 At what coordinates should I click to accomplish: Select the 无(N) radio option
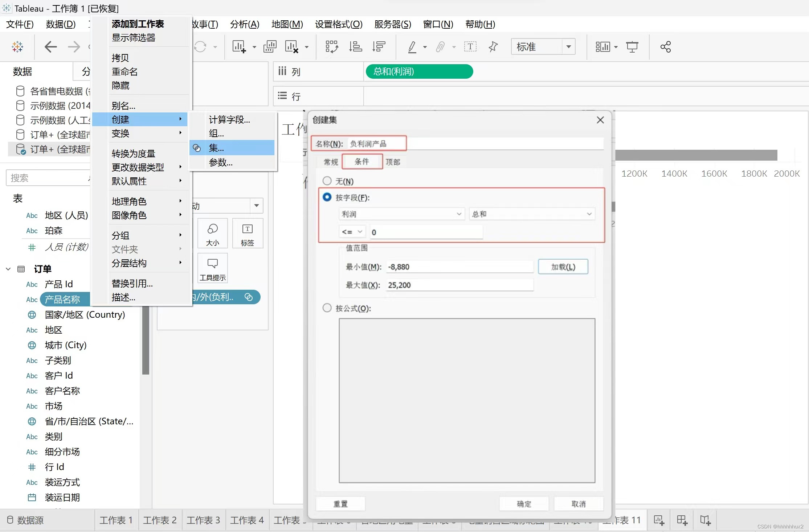(x=327, y=181)
